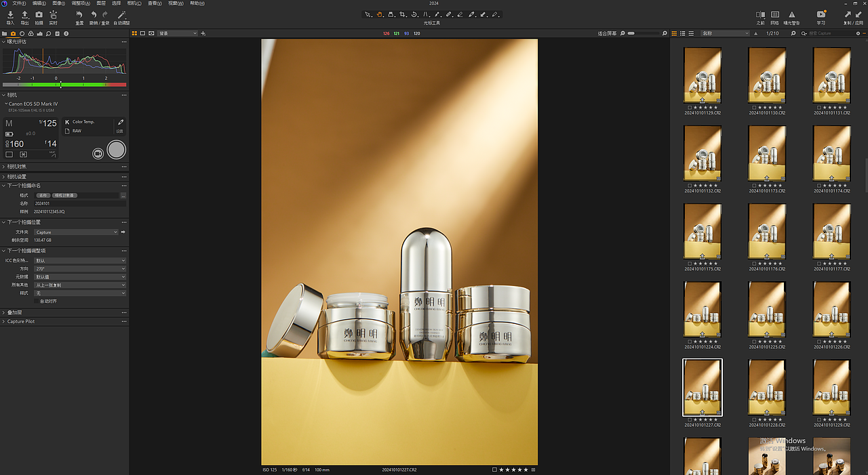Click the 自动调整 magic wand
The width and height of the screenshot is (868, 475).
pos(121,14)
